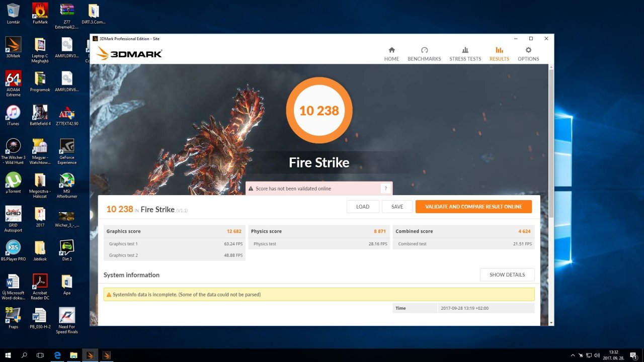Open the STRESS TESTS tab
The width and height of the screenshot is (644, 362).
click(x=465, y=54)
